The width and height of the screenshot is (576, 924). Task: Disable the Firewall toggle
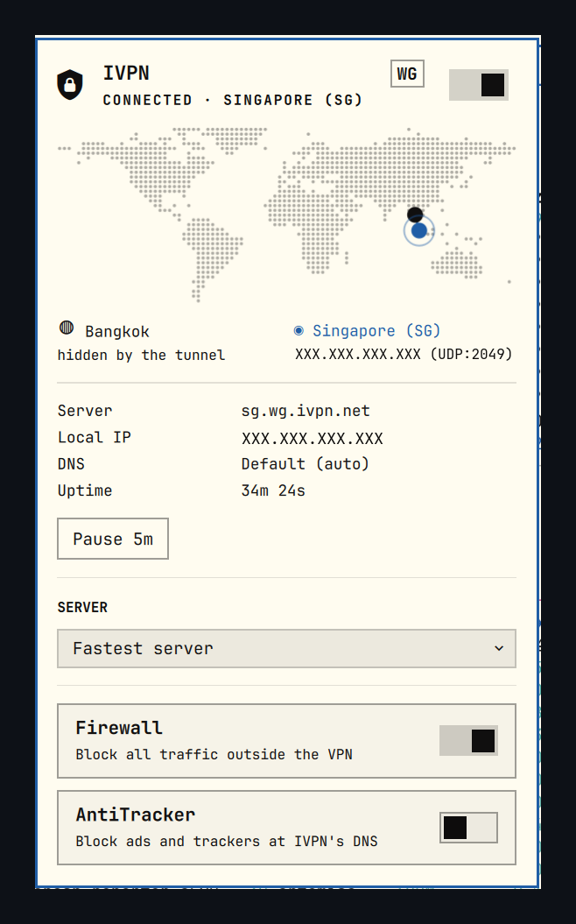(469, 741)
